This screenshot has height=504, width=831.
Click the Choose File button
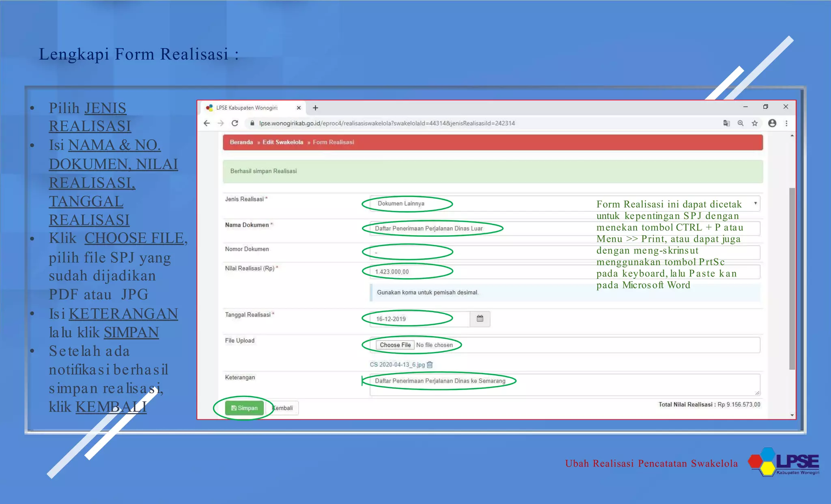tap(395, 345)
